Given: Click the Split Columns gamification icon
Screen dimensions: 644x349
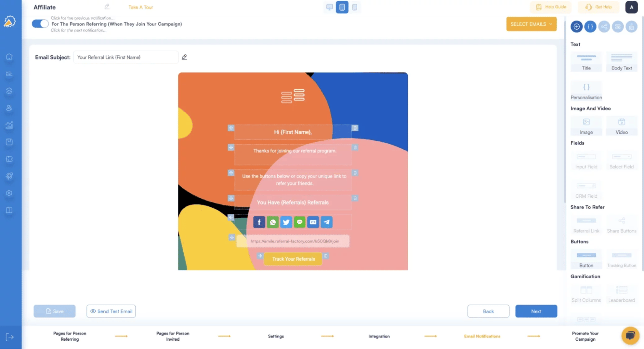Looking at the screenshot, I should coord(586,289).
